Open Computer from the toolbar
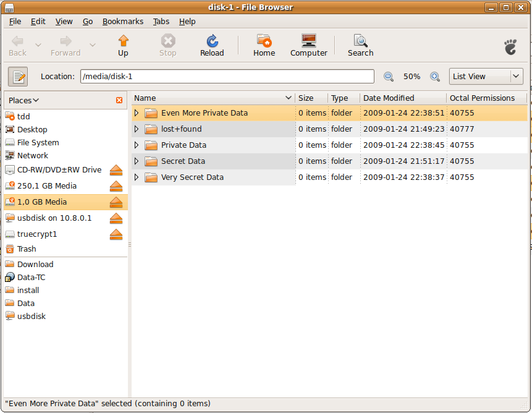The height and width of the screenshot is (413, 532). click(309, 46)
